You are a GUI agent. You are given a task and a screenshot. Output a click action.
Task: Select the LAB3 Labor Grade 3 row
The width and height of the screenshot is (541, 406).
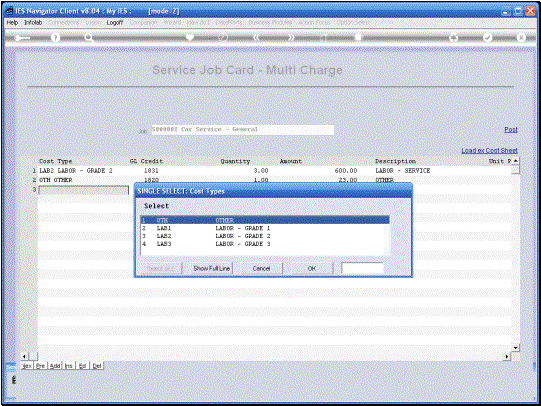(x=265, y=244)
